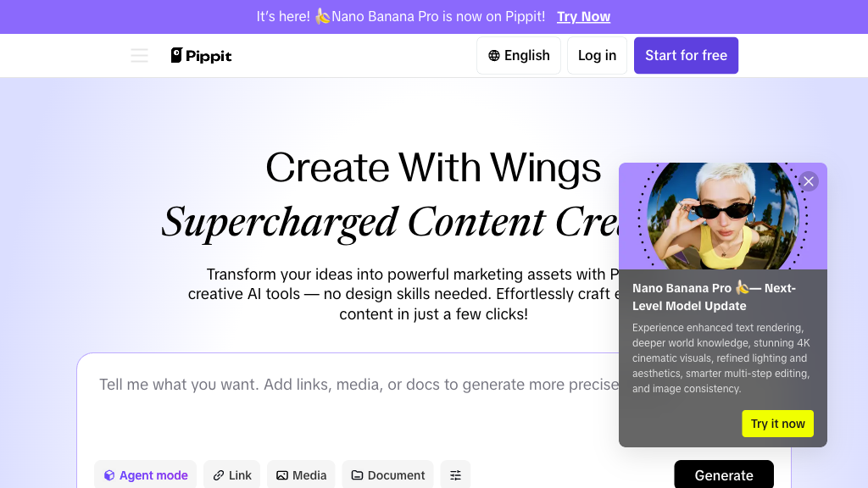Click the Media image icon
This screenshot has width=868, height=488.
tap(282, 475)
